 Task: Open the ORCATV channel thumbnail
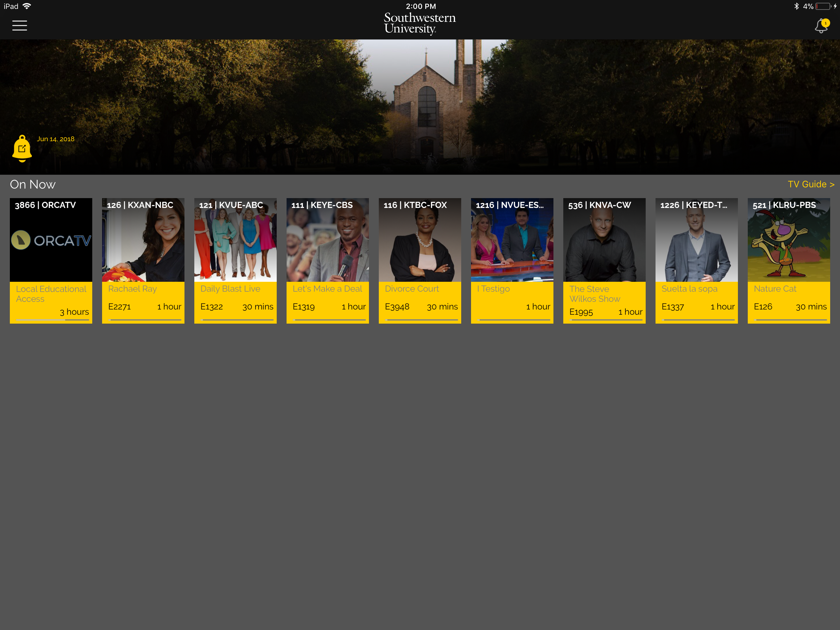pyautogui.click(x=51, y=240)
